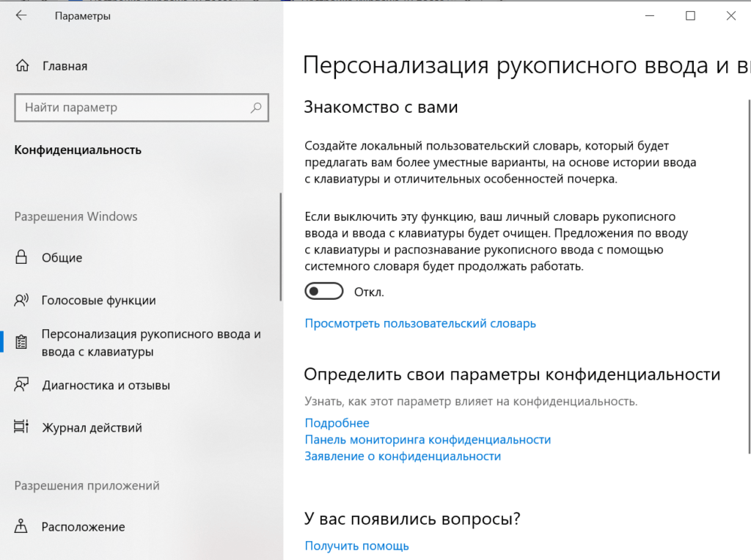Select the lock icon for Общие
This screenshot has height=560, width=751.
pyautogui.click(x=21, y=257)
